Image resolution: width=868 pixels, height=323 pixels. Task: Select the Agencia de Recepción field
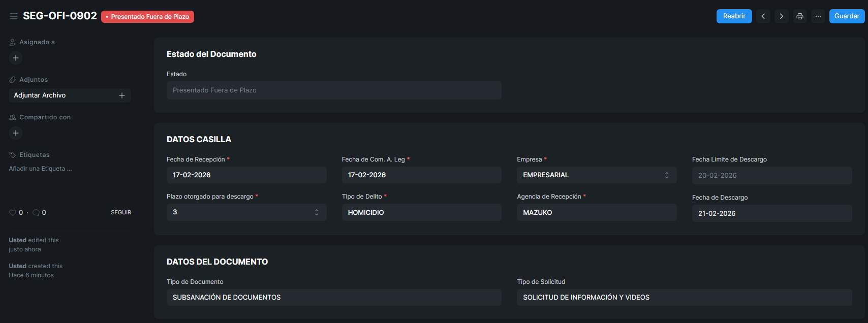point(596,212)
